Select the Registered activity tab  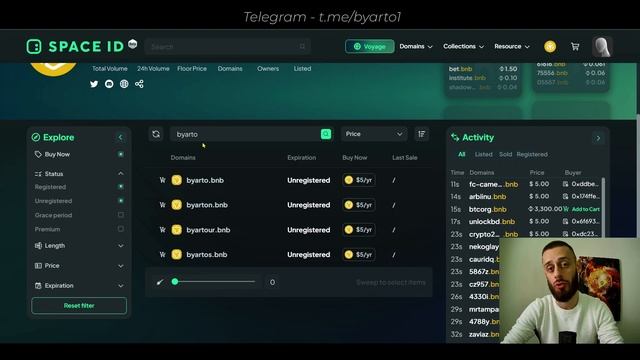(x=532, y=154)
